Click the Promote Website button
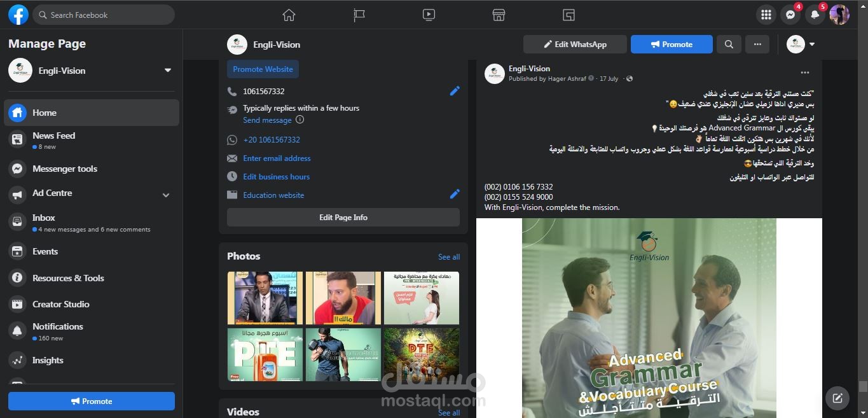The width and height of the screenshot is (868, 418). click(263, 69)
